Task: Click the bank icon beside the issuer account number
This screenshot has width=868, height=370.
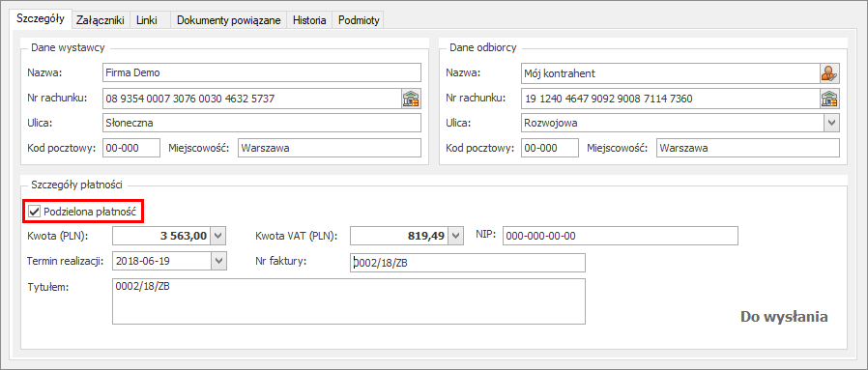Action: pos(411,99)
